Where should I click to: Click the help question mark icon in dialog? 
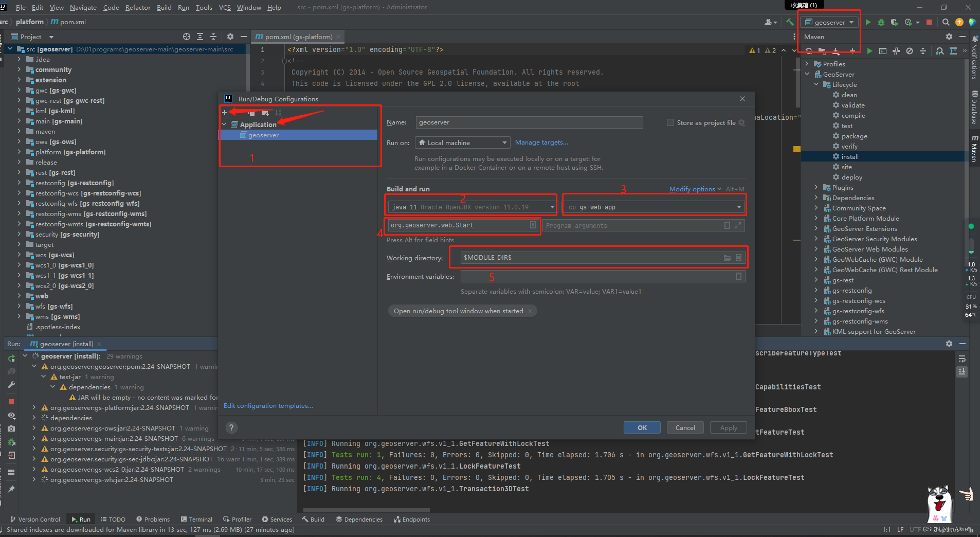231,427
